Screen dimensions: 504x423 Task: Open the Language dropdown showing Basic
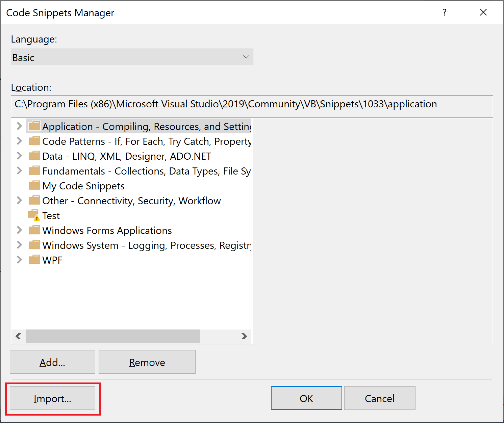pyautogui.click(x=132, y=57)
